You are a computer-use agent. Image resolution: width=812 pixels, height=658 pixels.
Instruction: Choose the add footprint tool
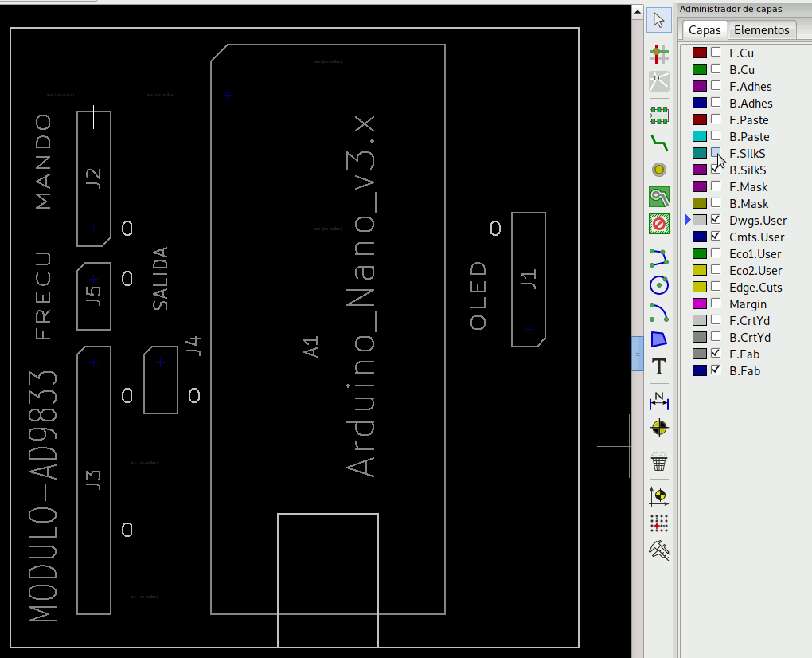[x=658, y=115]
